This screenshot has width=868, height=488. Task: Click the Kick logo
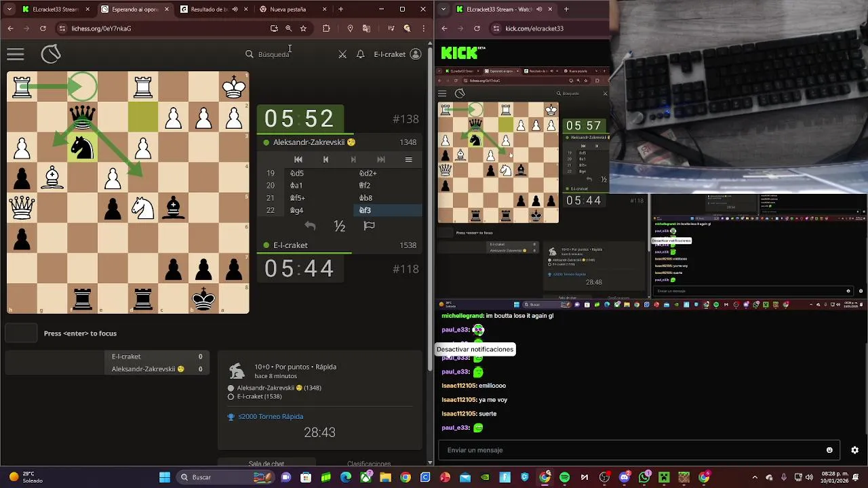[x=463, y=52]
